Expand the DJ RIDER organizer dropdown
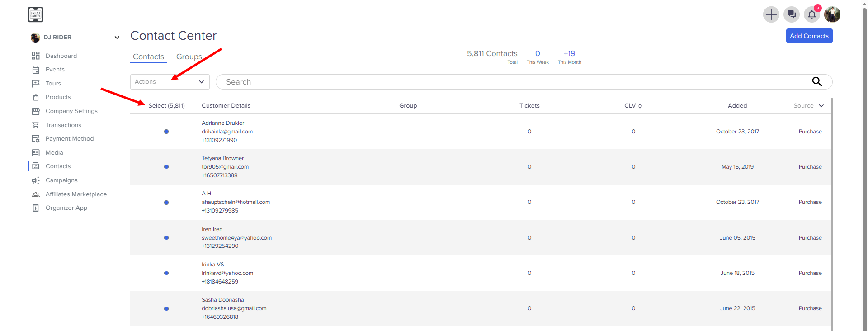The width and height of the screenshot is (868, 331). 117,38
